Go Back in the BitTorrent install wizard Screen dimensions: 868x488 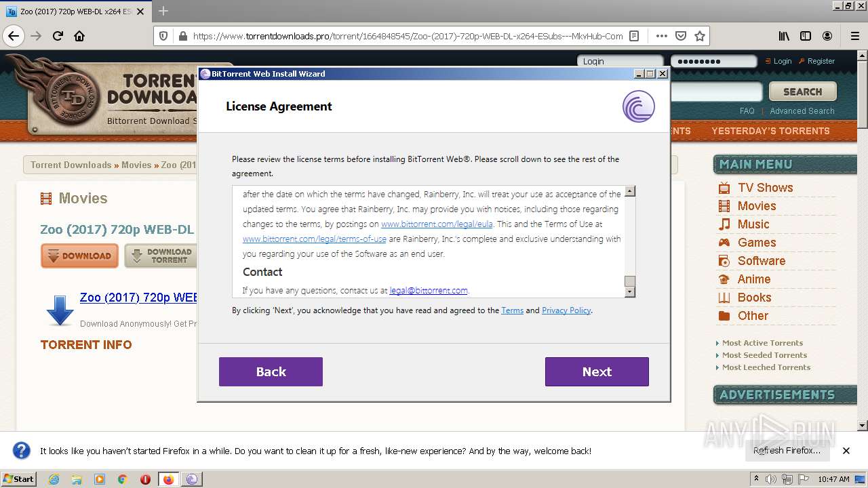coord(271,371)
